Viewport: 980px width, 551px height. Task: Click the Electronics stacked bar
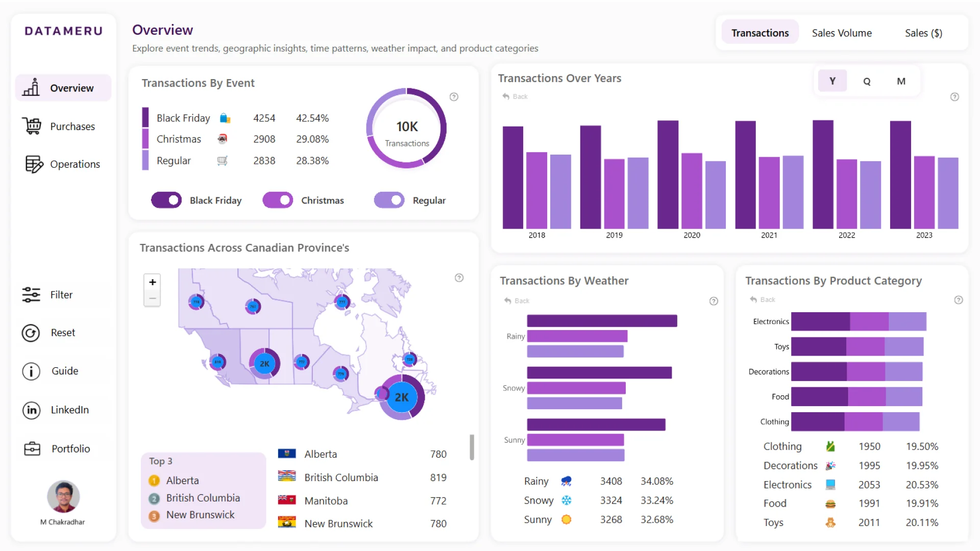(859, 321)
